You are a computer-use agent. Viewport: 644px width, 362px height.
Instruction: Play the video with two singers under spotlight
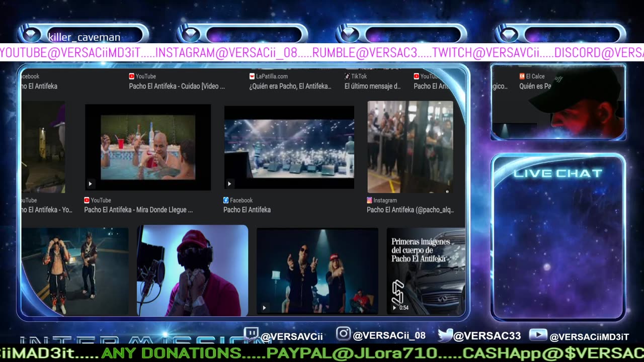tap(317, 271)
